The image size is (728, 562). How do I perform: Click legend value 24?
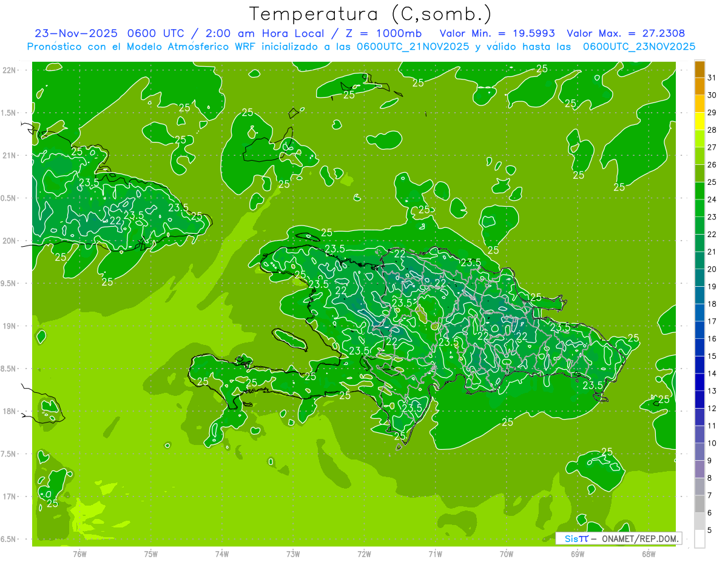point(712,199)
